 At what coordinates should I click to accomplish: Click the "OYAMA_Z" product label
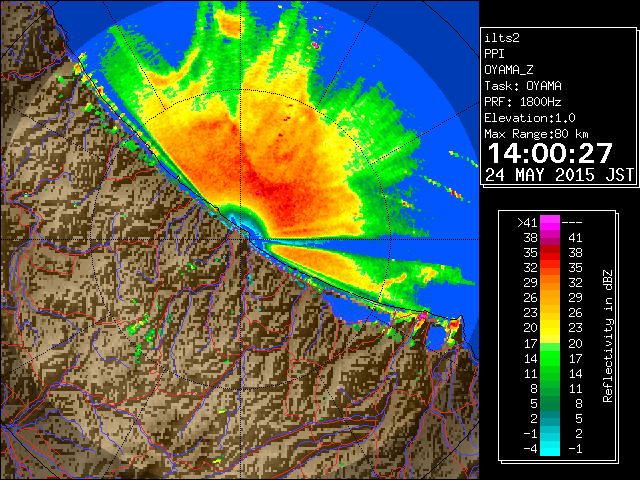[509, 70]
